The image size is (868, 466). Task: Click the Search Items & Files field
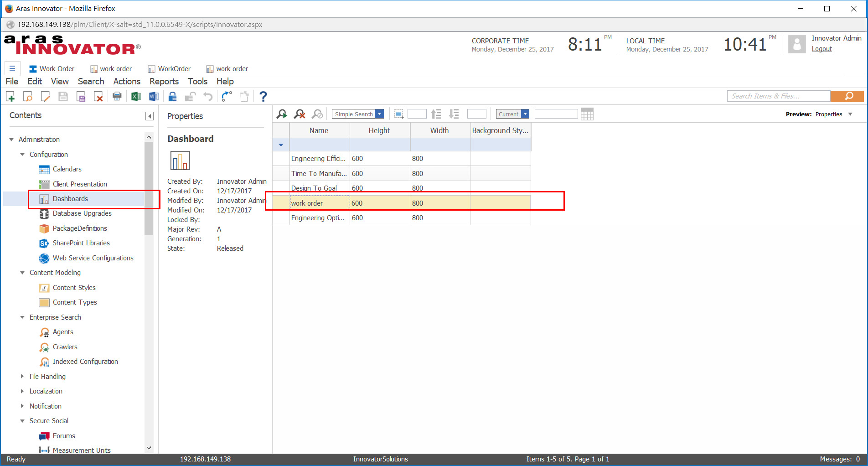[x=779, y=96]
